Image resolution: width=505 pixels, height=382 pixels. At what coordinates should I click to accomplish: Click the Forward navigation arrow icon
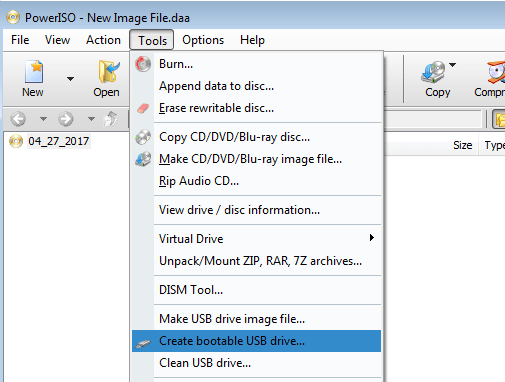coord(66,119)
